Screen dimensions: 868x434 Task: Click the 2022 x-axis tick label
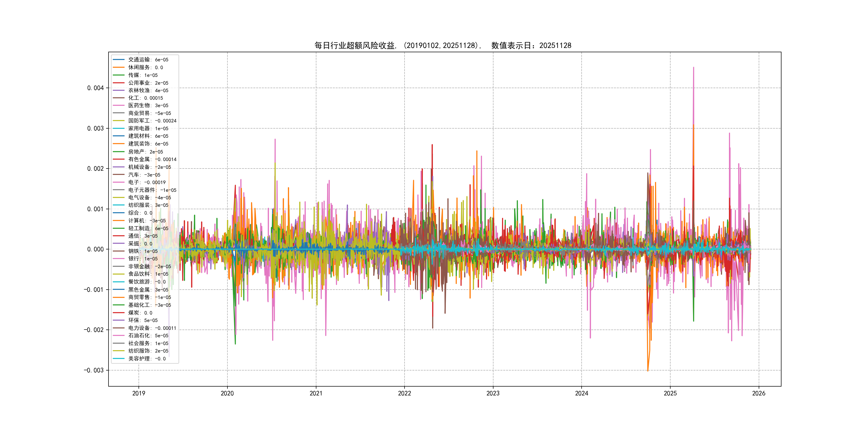pos(404,393)
